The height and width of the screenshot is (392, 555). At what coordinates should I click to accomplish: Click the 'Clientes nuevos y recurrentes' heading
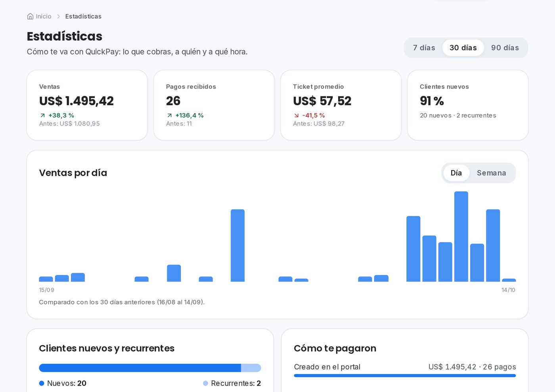(x=107, y=348)
